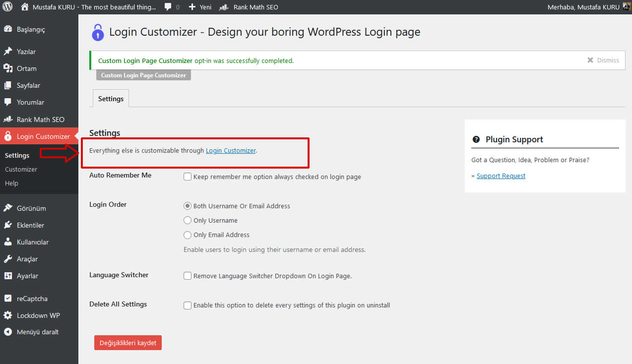The image size is (632, 364).
Task: Click the 'Language Switcher' label
Action: pos(119,275)
